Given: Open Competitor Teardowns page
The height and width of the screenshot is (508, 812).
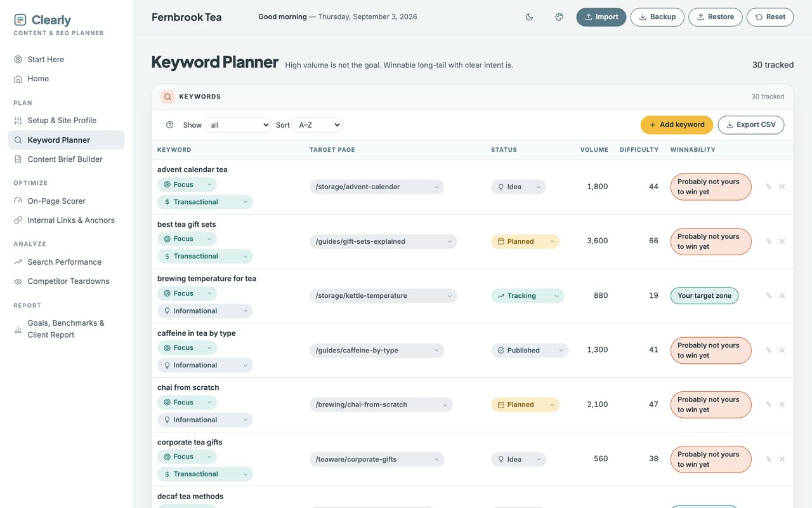Looking at the screenshot, I should click(x=66, y=281).
